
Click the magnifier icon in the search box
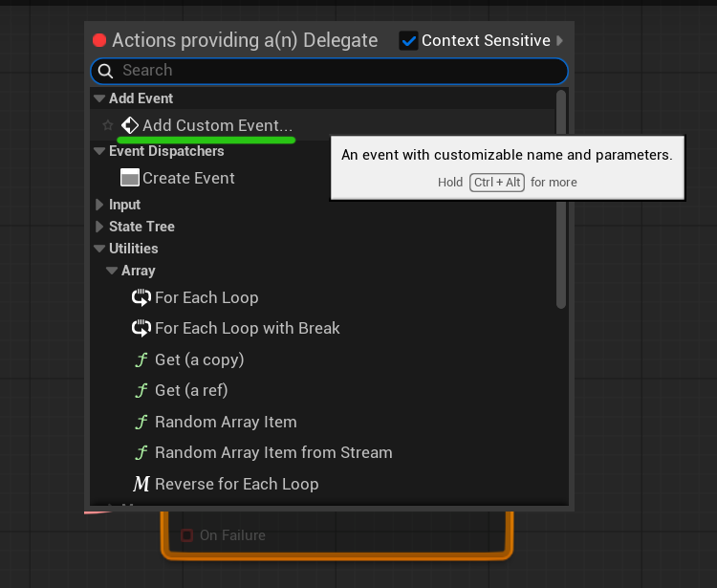point(105,71)
